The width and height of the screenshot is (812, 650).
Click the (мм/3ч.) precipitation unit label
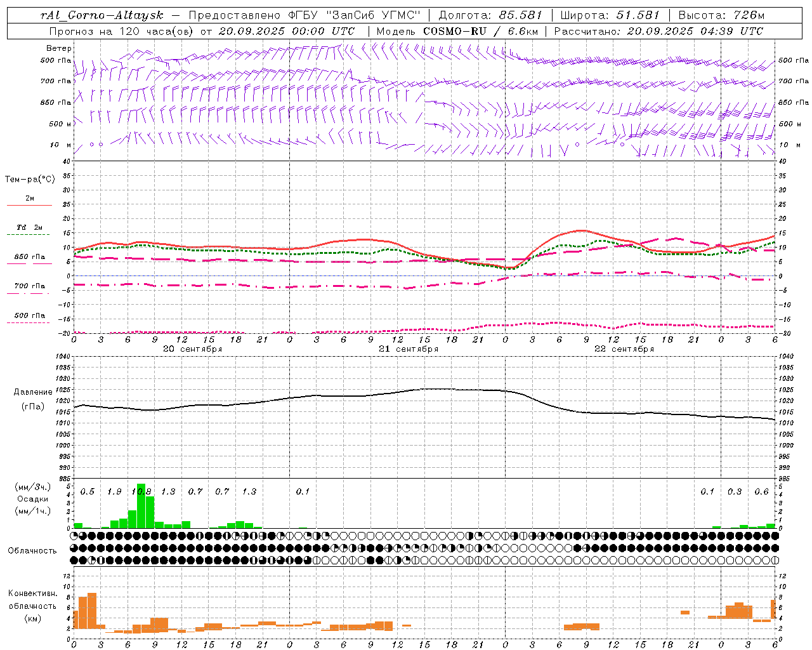32,487
